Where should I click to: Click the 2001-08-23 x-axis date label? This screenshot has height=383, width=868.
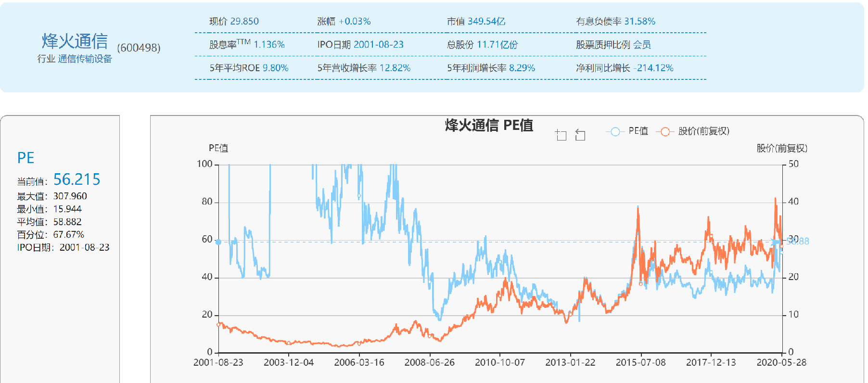pos(218,362)
